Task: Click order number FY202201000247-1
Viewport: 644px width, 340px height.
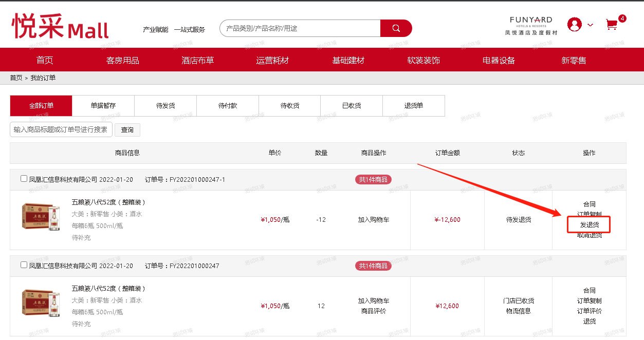Action: pyautogui.click(x=197, y=180)
